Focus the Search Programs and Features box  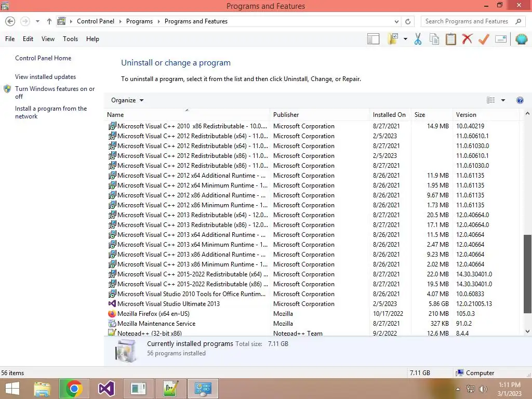467,21
